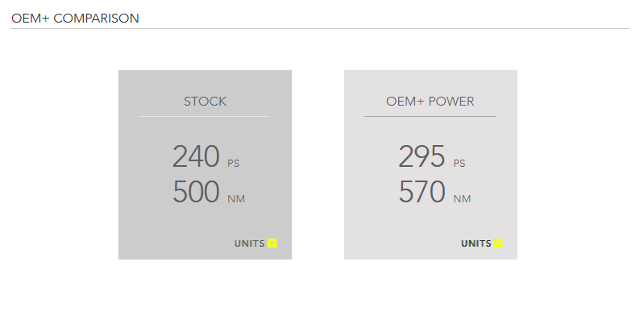
Task: Select the OEM+ POWER card heading
Action: pos(430,102)
